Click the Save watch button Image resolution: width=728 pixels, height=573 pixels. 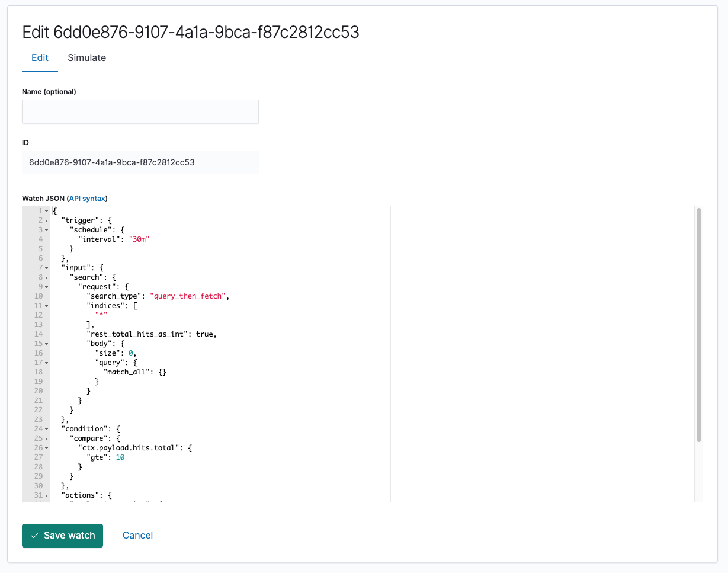(62, 536)
